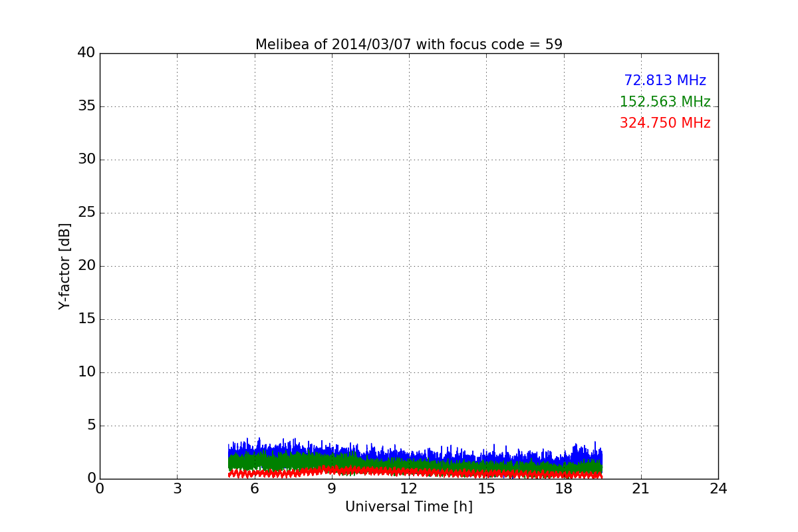798x532 pixels.
Task: Click the y-axis tick label '30'
Action: [86, 159]
